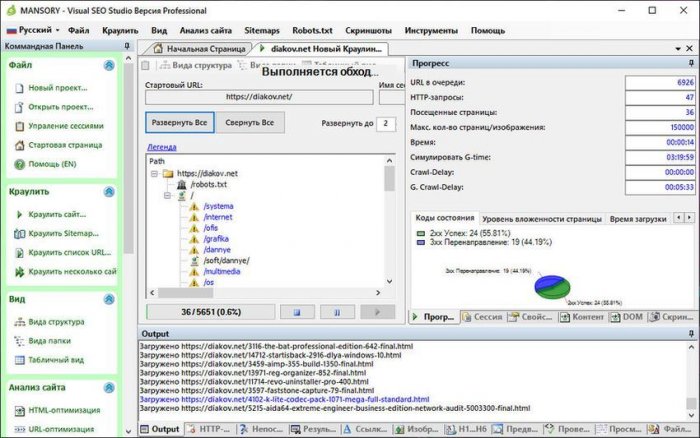Image resolution: width=700 pixels, height=438 pixels.
Task: Click the Краулить Sitemap icon in sidebar
Action: [x=19, y=233]
